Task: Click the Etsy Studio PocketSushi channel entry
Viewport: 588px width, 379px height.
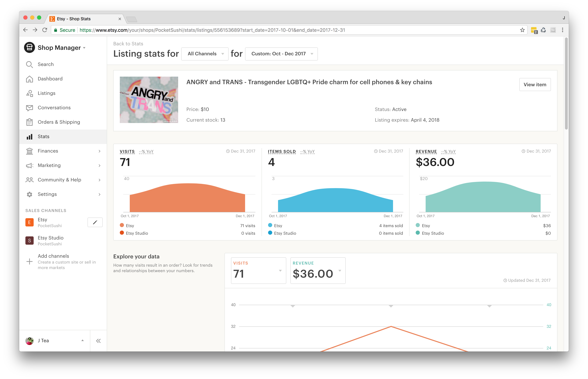Action: click(x=63, y=241)
